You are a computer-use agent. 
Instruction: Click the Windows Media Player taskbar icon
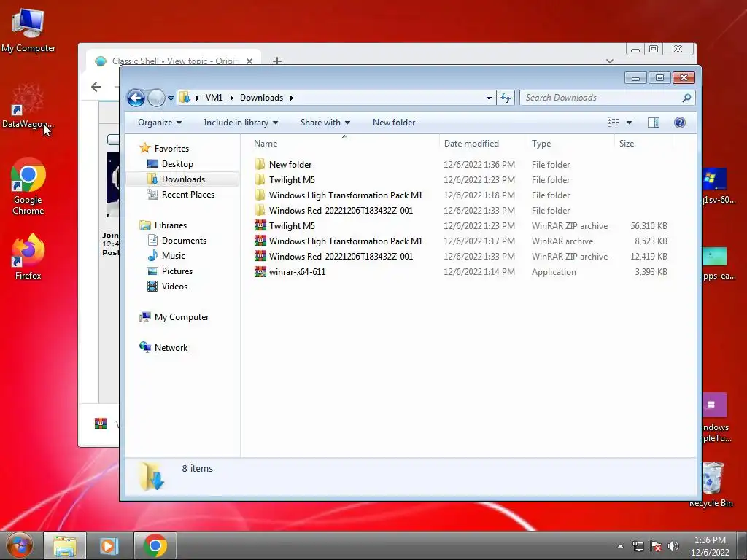pos(109,545)
